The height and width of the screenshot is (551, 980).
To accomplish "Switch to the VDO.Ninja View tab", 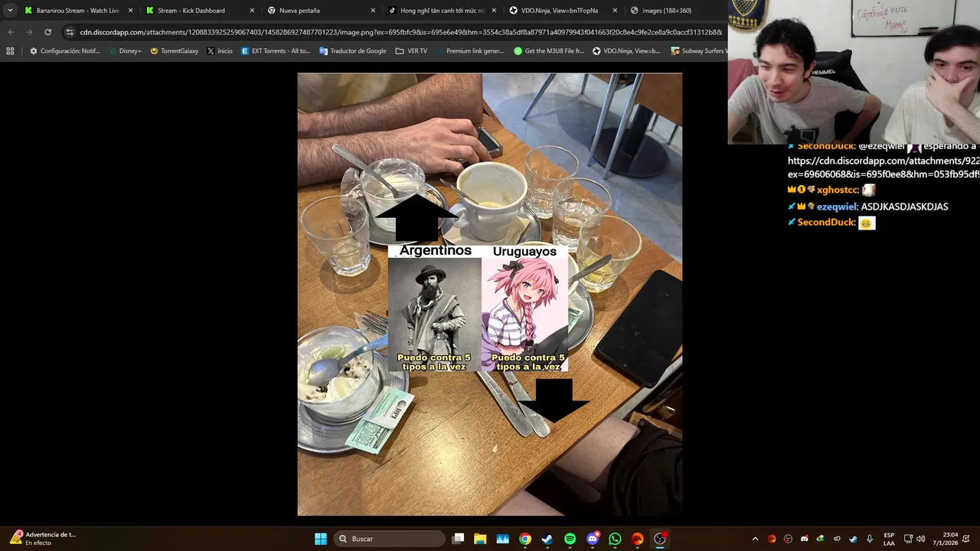I will 563,11.
